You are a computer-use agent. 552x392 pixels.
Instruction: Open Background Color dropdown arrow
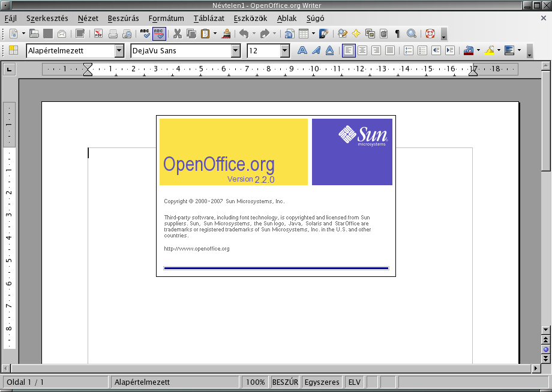pyautogui.click(x=519, y=50)
